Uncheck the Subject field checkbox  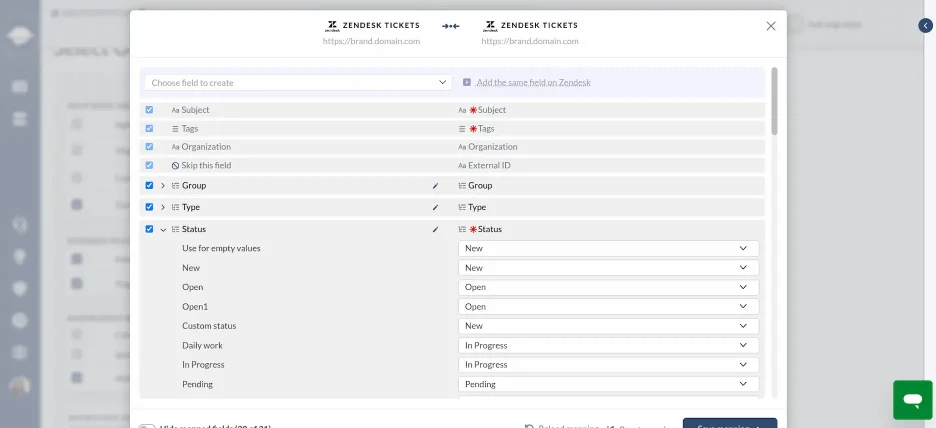[x=149, y=110]
